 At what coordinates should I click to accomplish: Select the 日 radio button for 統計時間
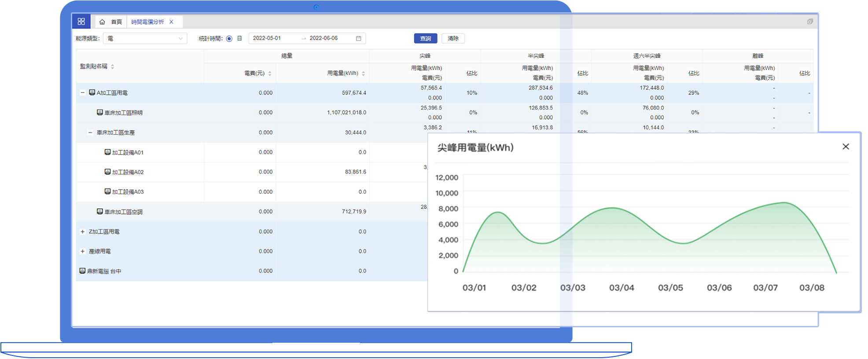click(229, 39)
